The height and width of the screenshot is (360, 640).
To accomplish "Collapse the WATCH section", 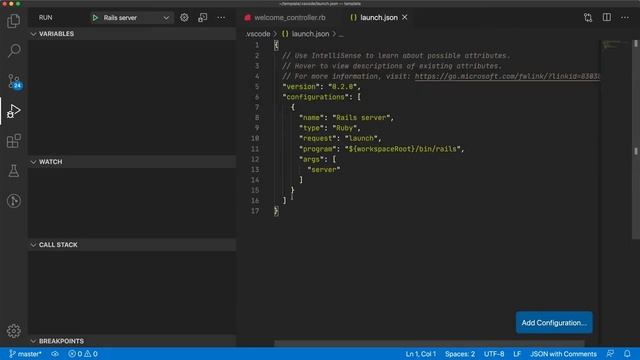I will pos(132,162).
